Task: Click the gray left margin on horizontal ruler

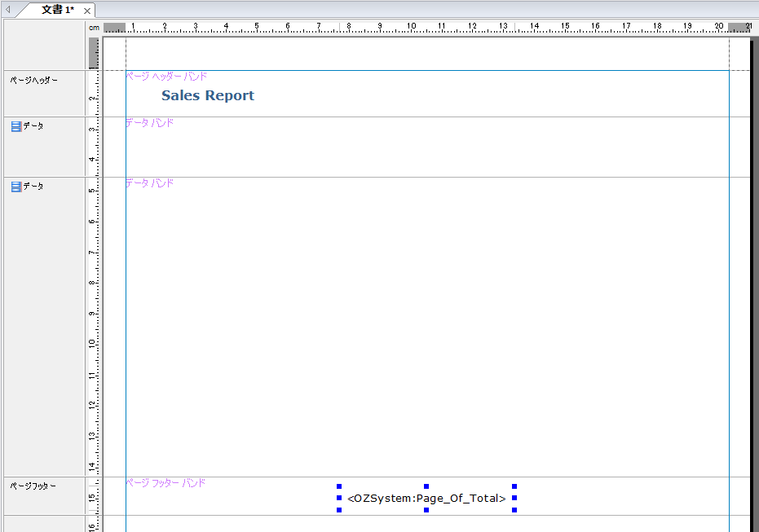Action: [115, 27]
